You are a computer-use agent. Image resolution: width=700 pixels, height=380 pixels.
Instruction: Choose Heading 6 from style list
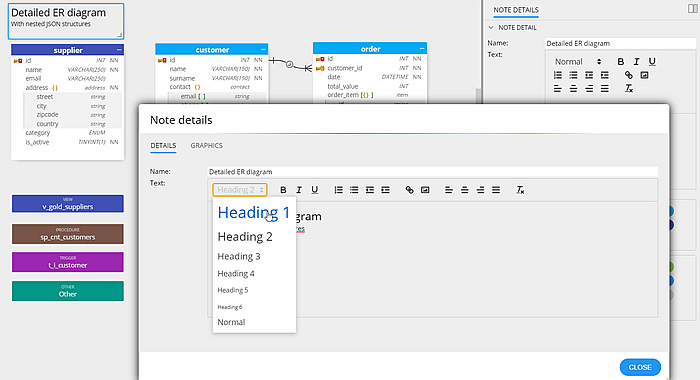click(229, 307)
